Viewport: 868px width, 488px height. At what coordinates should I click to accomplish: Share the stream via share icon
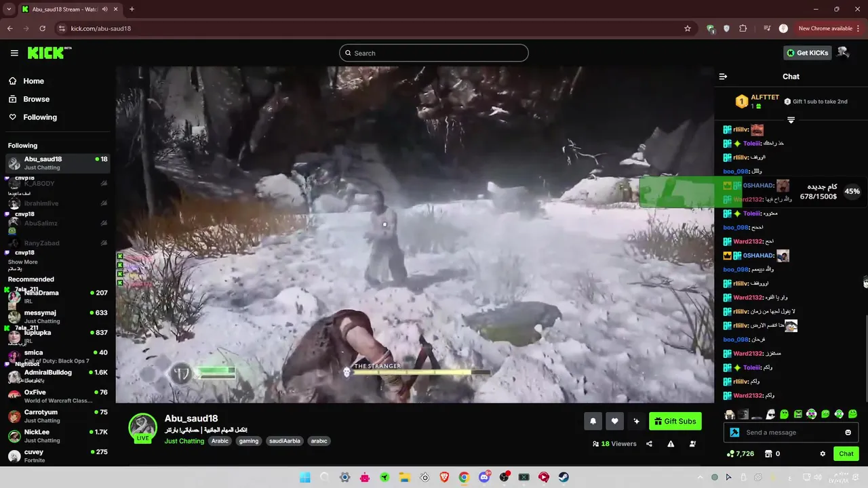click(649, 444)
